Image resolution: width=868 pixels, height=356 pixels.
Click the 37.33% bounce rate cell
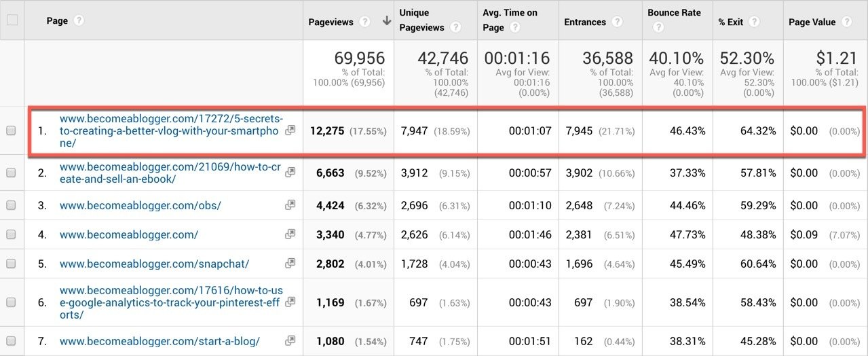tap(687, 173)
